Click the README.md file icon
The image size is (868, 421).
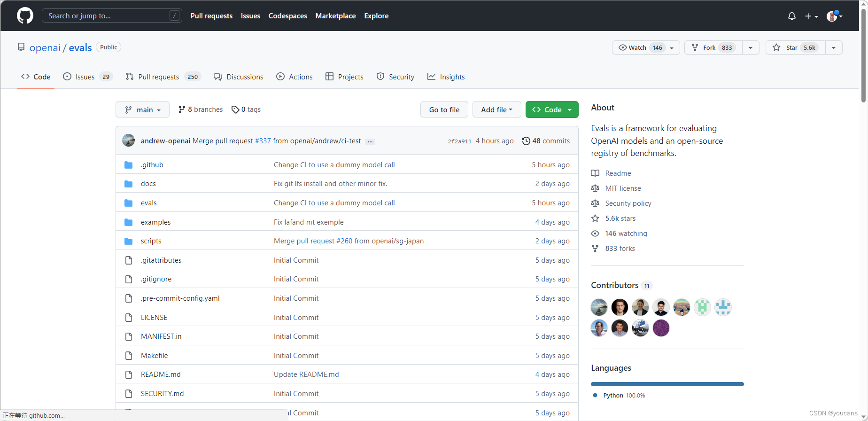coord(128,374)
